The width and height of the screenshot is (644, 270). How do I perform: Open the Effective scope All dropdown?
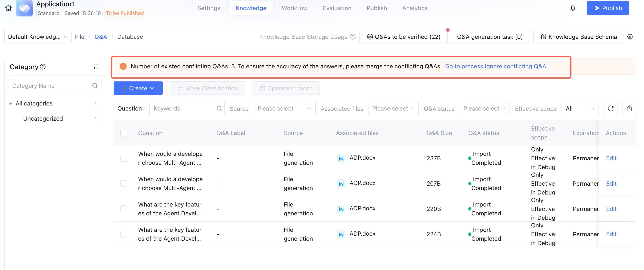coord(580,108)
